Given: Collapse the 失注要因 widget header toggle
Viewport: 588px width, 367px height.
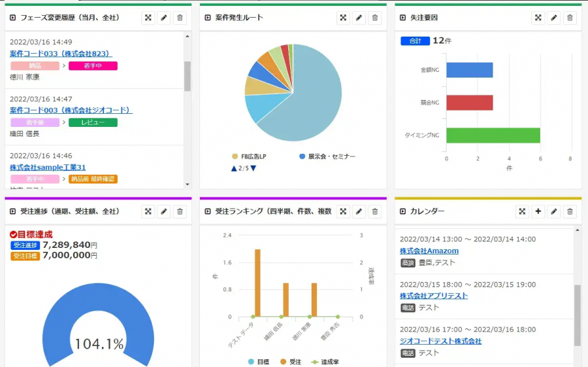Looking at the screenshot, I should [x=402, y=18].
